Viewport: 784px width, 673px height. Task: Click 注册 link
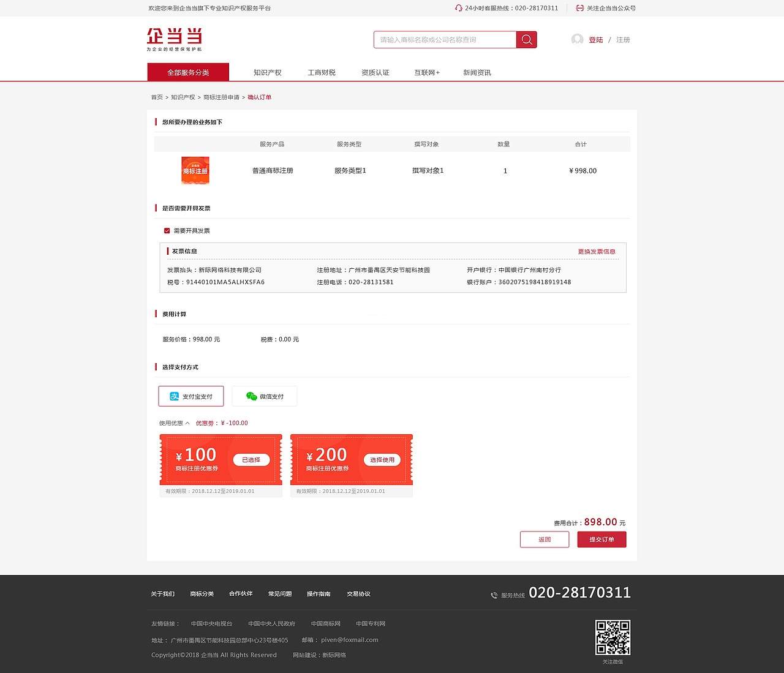(623, 40)
